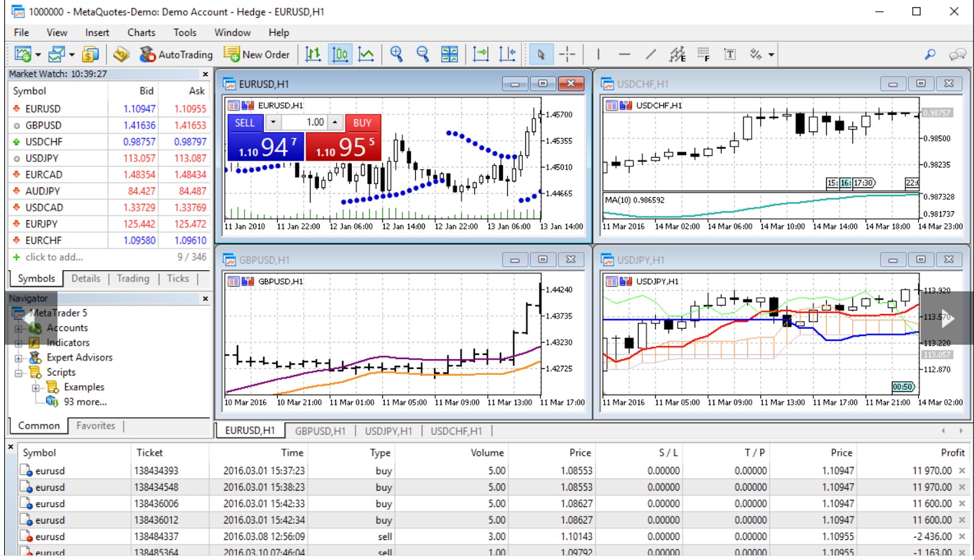Increase volume with the stepper arrow
The height and width of the screenshot is (560, 974).
point(335,122)
